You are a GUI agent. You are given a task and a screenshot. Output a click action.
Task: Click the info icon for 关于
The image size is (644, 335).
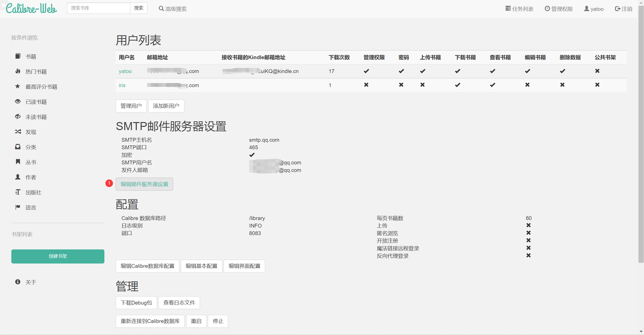pyautogui.click(x=18, y=282)
